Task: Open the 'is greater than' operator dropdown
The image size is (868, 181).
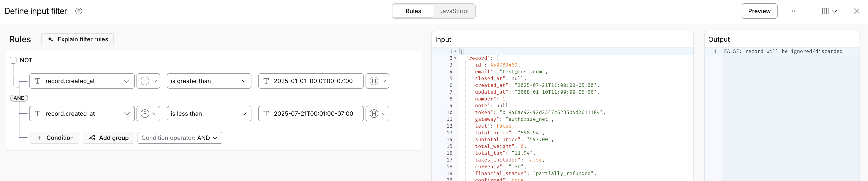Action: (209, 81)
